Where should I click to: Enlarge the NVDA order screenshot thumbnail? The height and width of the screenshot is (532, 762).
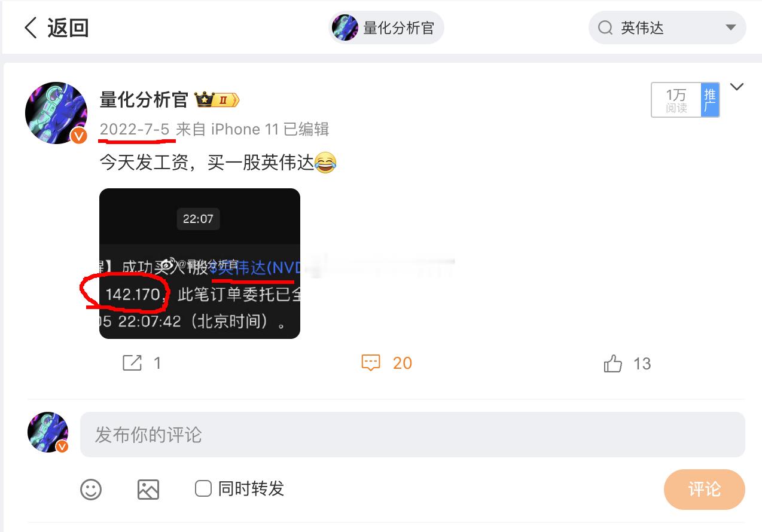pyautogui.click(x=200, y=264)
